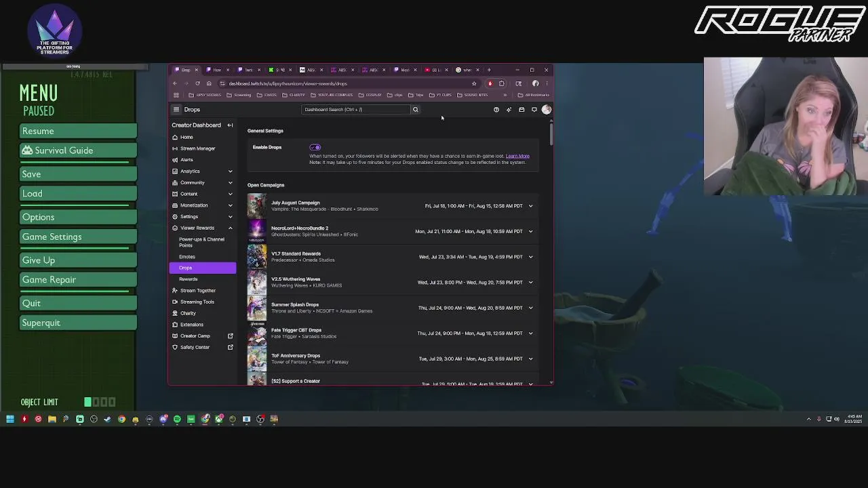Open File Explorer from taskbar

pyautogui.click(x=52, y=420)
